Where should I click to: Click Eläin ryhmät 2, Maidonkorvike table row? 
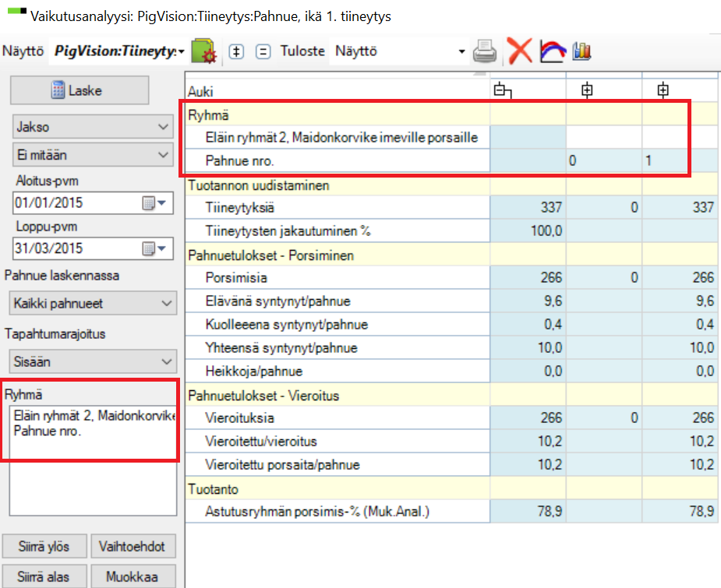[x=341, y=137]
